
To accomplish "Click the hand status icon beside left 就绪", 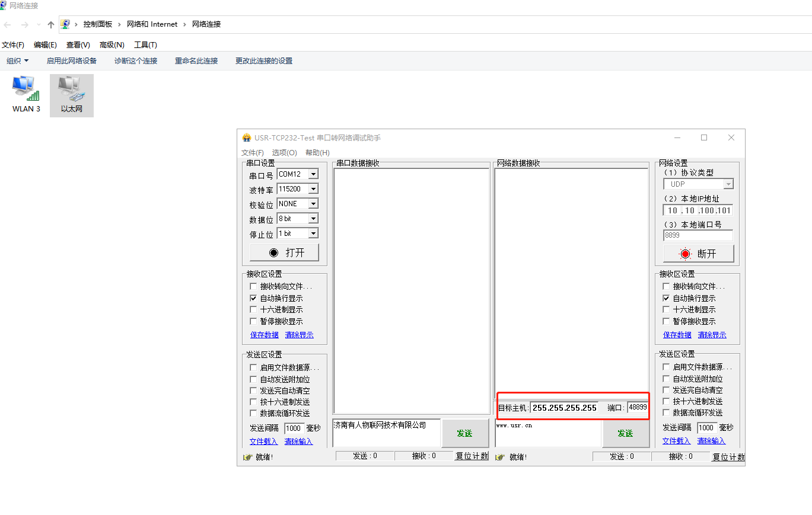I will (x=248, y=457).
